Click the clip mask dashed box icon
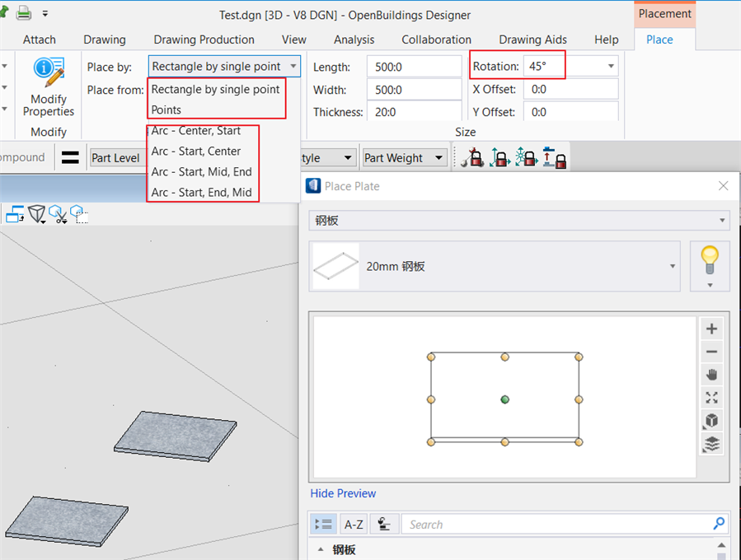The height and width of the screenshot is (560, 741). (79, 214)
